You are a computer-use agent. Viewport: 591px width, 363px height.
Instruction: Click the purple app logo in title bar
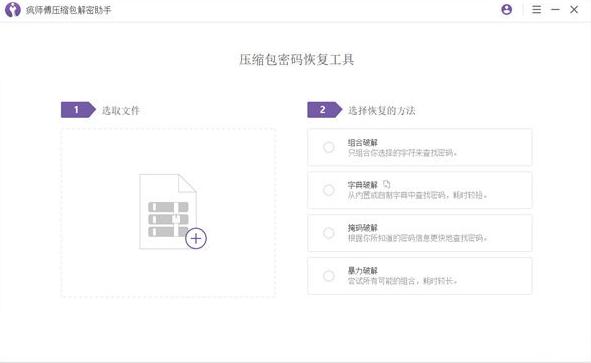click(x=12, y=9)
